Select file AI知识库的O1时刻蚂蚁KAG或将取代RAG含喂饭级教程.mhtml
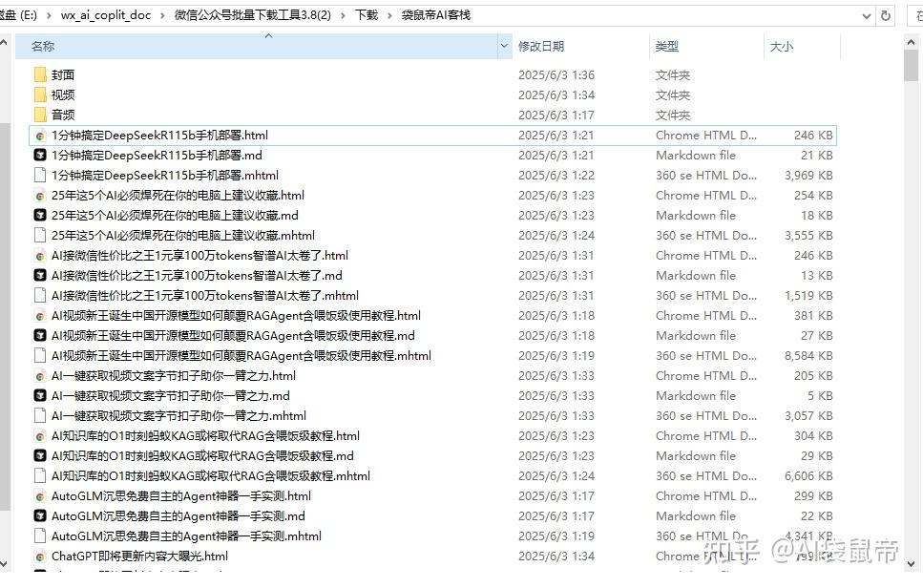 click(x=211, y=476)
